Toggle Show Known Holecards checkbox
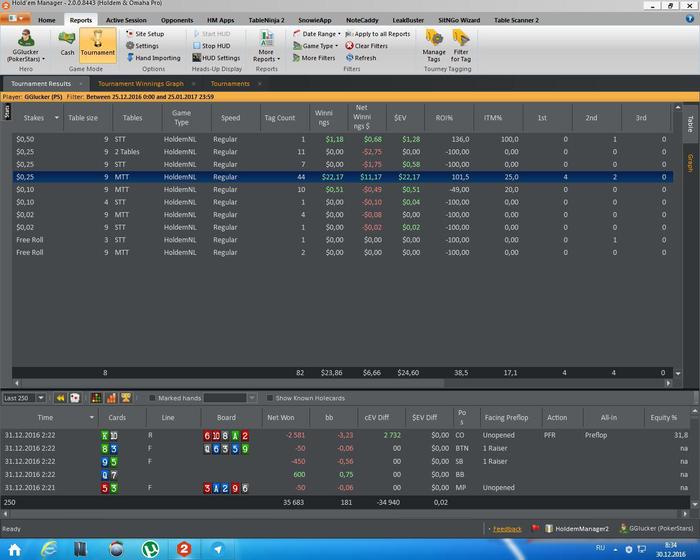This screenshot has width=700, height=560. pyautogui.click(x=269, y=397)
